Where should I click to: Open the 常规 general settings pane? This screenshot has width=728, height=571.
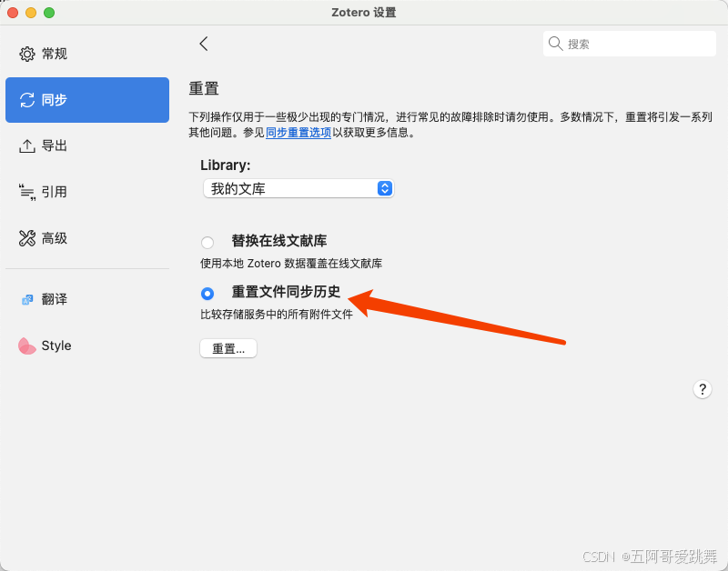click(87, 54)
